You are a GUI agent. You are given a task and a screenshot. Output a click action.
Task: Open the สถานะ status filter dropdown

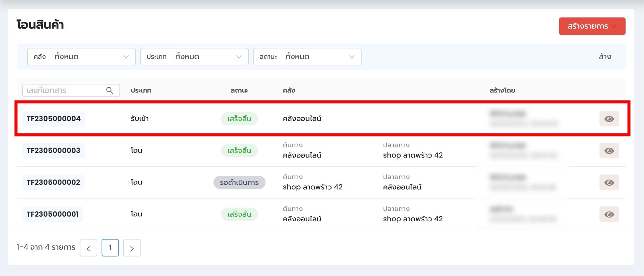click(x=307, y=57)
